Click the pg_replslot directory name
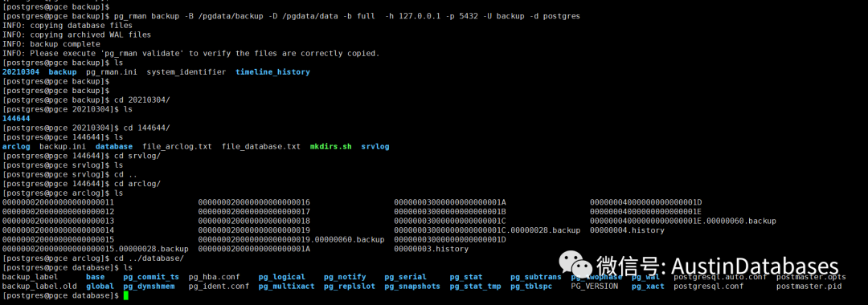Viewport: 868px width, 305px height. pyautogui.click(x=350, y=287)
